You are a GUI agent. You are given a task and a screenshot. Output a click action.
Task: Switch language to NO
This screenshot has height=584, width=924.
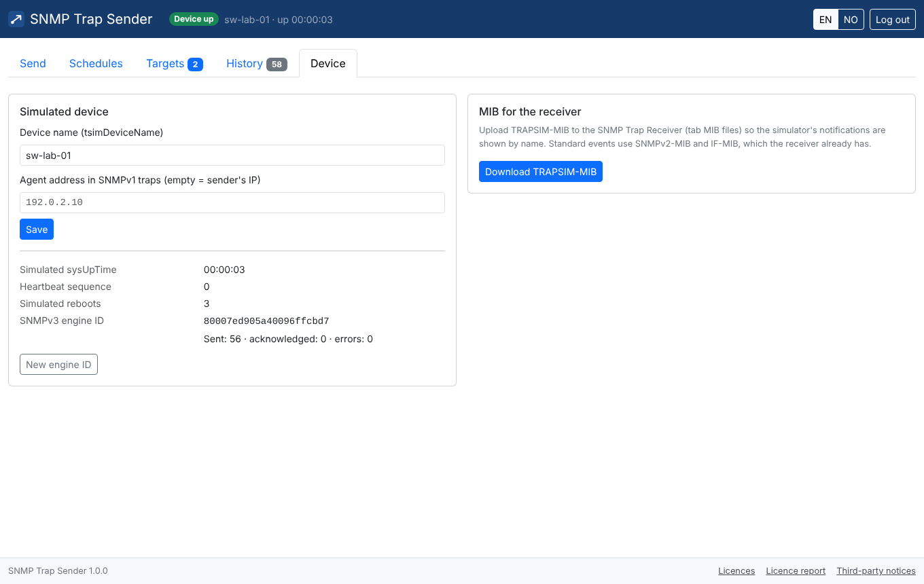tap(851, 20)
